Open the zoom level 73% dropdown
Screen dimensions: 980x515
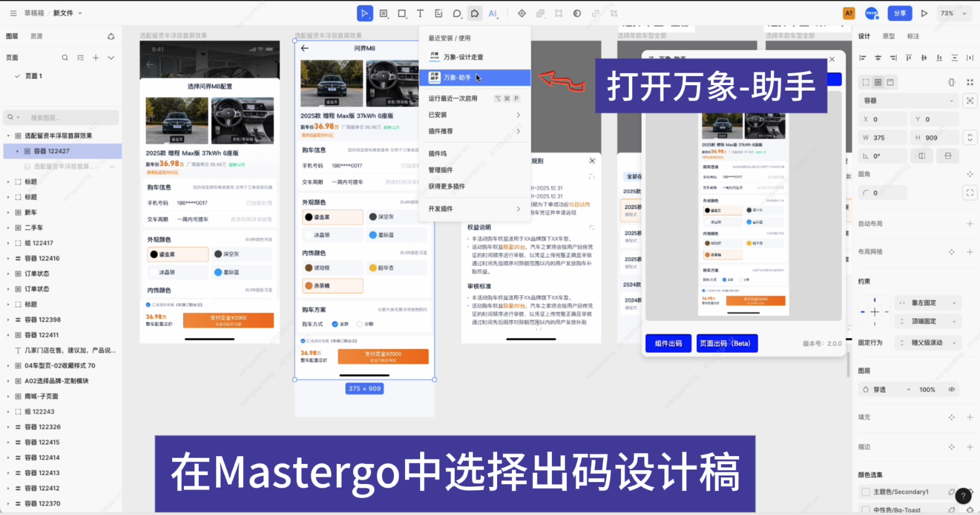pyautogui.click(x=954, y=13)
